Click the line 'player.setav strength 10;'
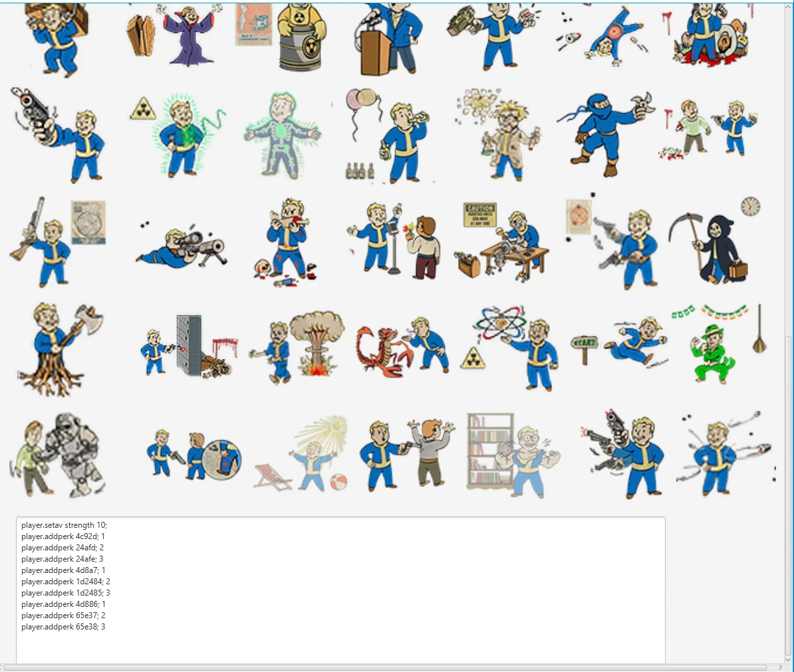The width and height of the screenshot is (794, 672). pyautogui.click(x=64, y=525)
